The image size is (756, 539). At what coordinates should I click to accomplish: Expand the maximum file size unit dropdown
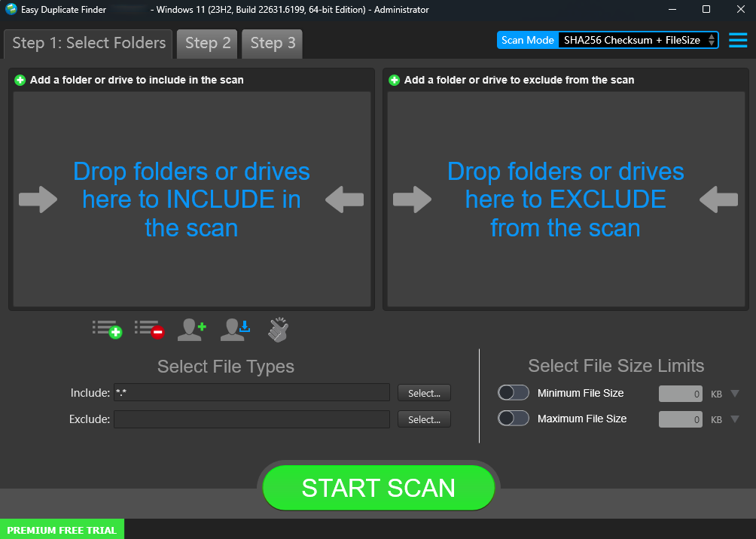coord(735,419)
